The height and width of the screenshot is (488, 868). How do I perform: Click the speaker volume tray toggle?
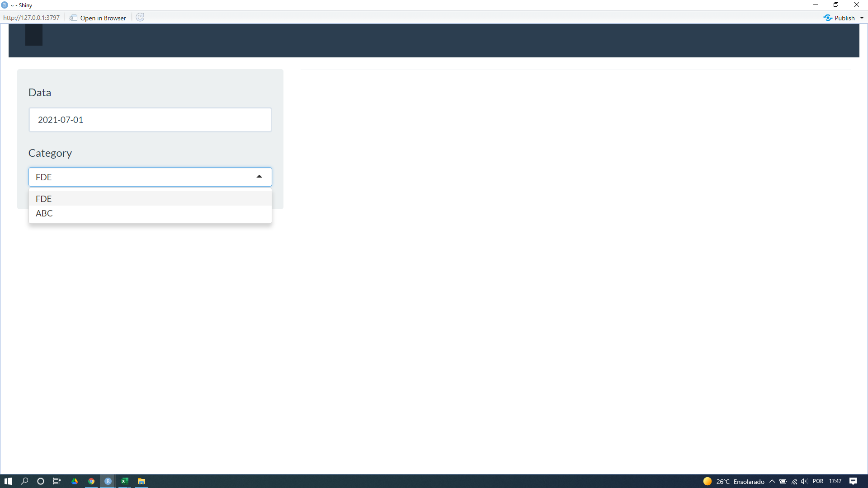pos(804,481)
